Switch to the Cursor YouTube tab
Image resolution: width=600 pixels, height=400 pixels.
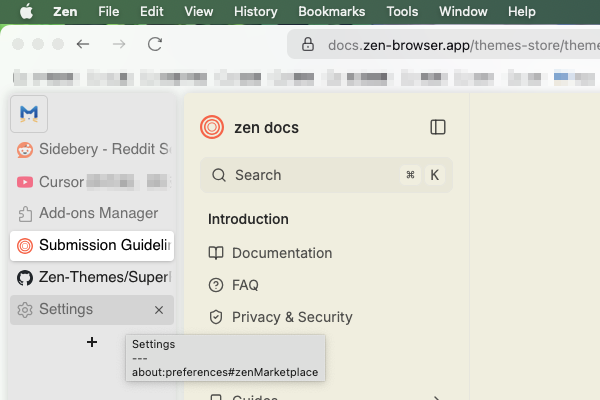pyautogui.click(x=92, y=181)
